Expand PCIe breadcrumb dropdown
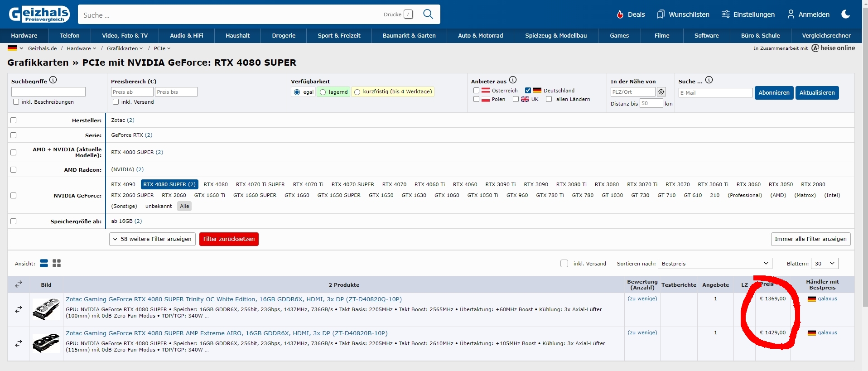 (162, 48)
